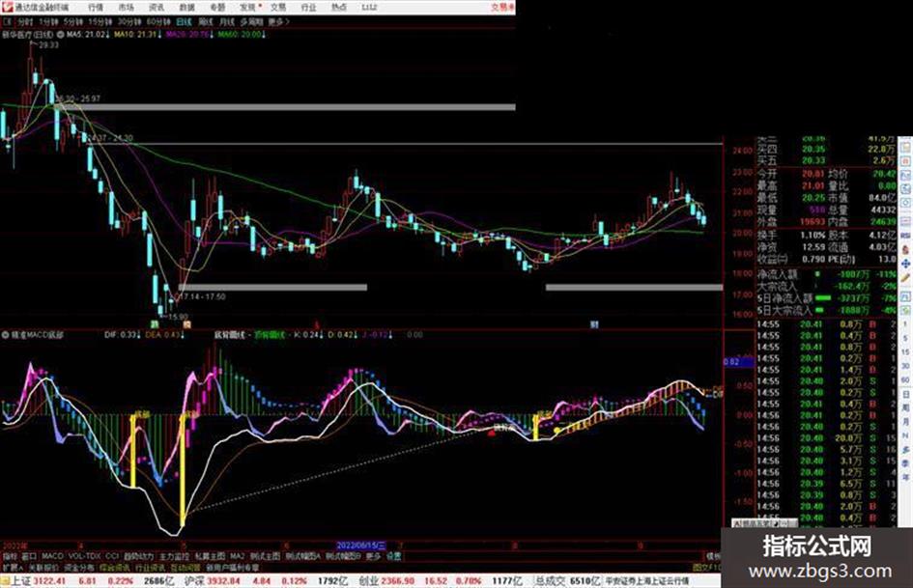This screenshot has width=913, height=588.
Task: Select the 15 minute shortcut in sidebar
Action: 905,351
